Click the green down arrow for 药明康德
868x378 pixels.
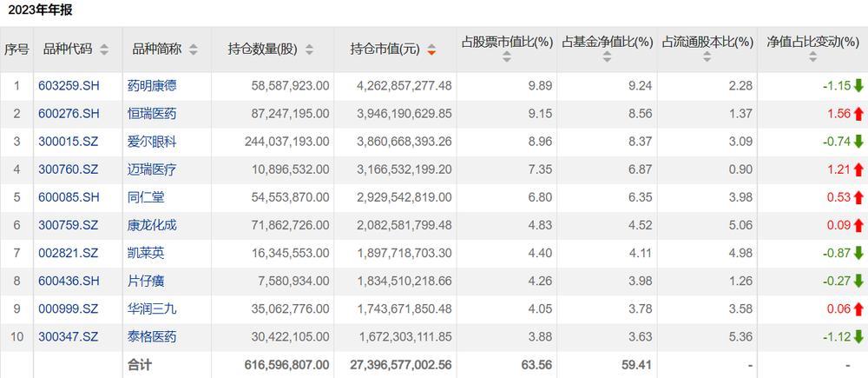click(858, 86)
